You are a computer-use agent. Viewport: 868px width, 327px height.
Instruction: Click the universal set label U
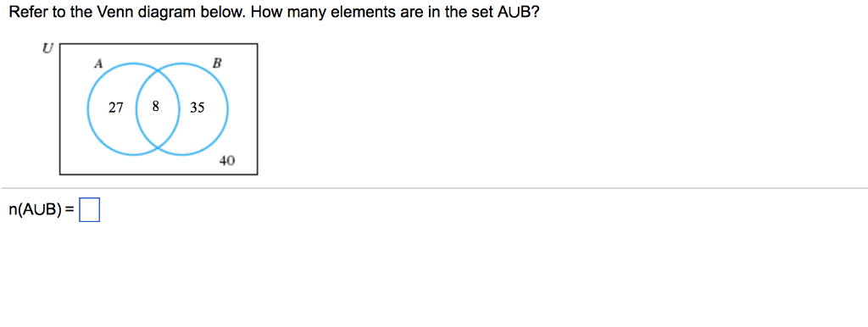[x=48, y=48]
